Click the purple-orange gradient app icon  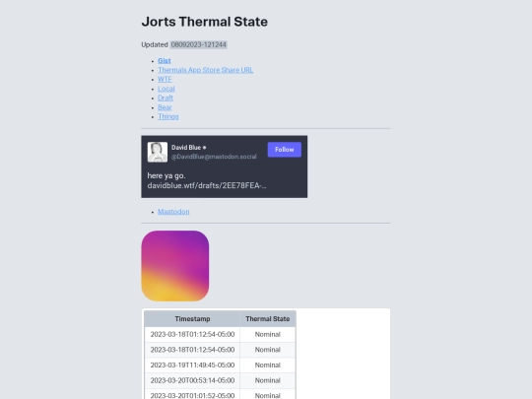[175, 266]
